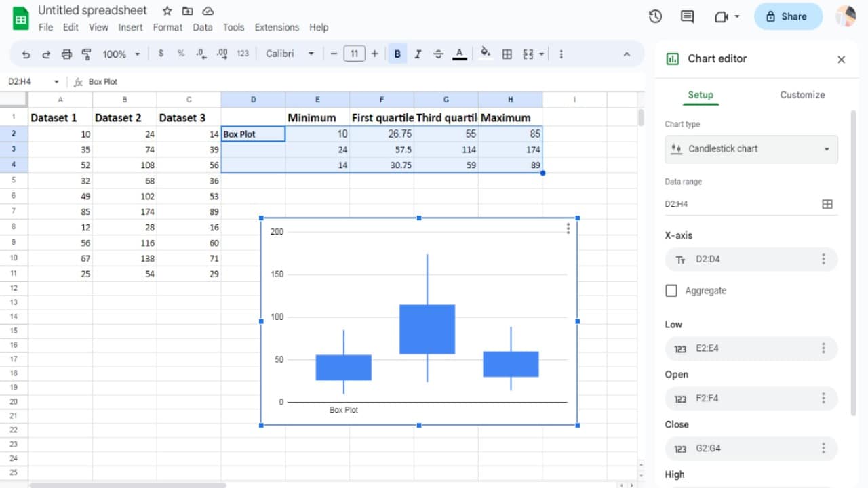Image resolution: width=868 pixels, height=488 pixels.
Task: Click the Share button
Action: (x=788, y=16)
